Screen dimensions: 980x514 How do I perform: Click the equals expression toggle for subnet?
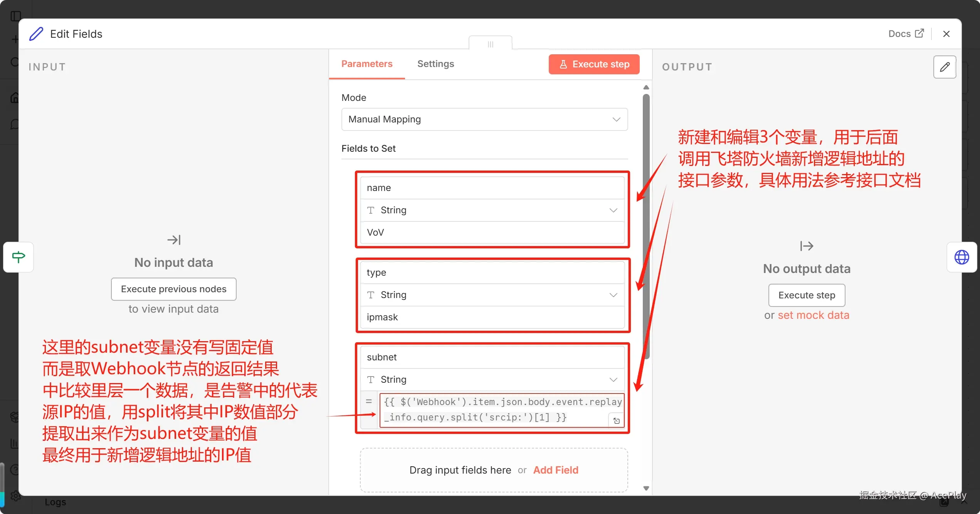coord(369,402)
